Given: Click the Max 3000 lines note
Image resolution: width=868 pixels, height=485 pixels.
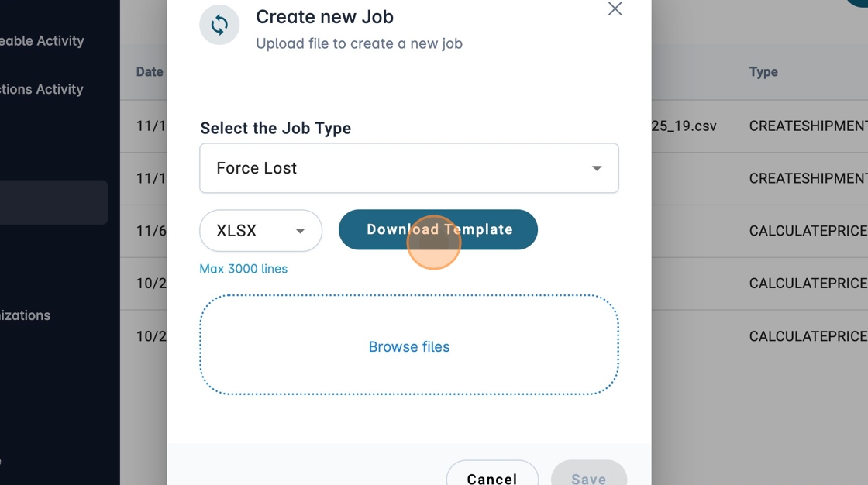Looking at the screenshot, I should [243, 269].
